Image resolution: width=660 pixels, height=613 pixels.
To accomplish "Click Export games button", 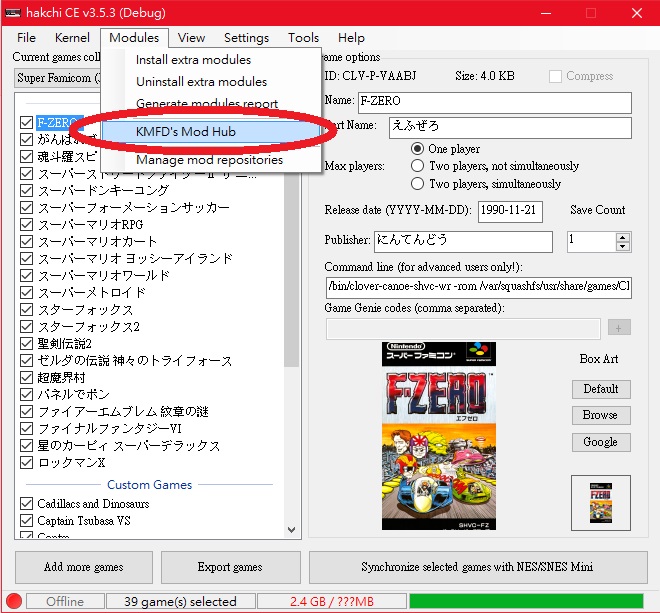I will 230,567.
